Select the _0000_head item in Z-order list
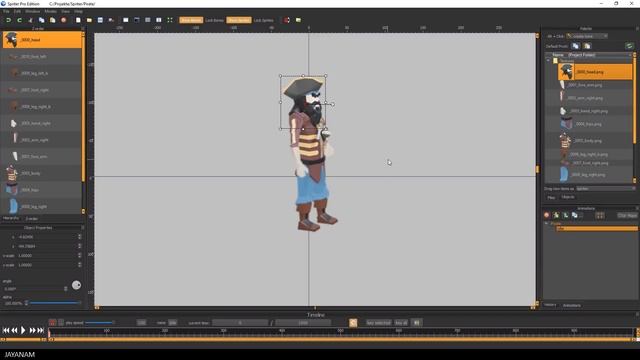Image resolution: width=640 pixels, height=360 pixels. coord(42,40)
